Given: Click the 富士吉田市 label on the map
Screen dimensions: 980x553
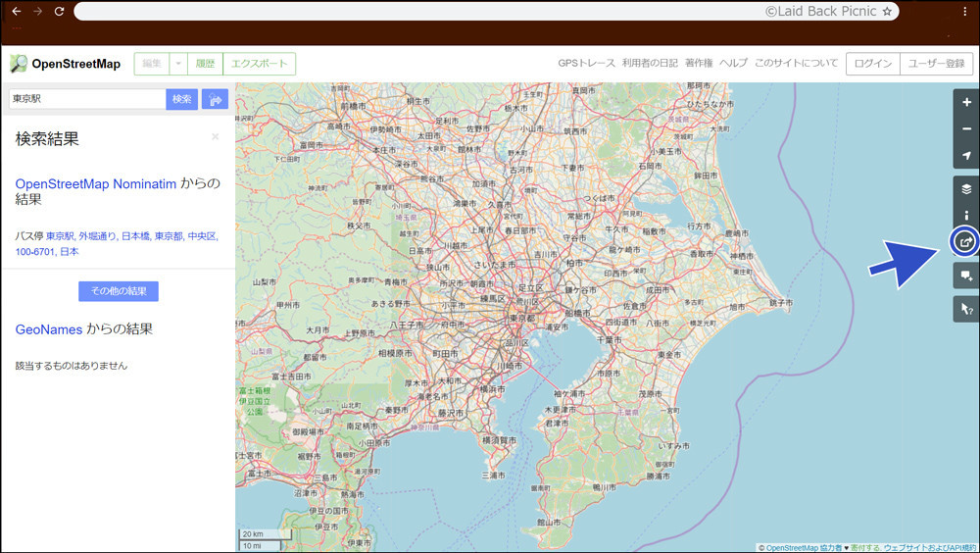Looking at the screenshot, I should coord(291,377).
